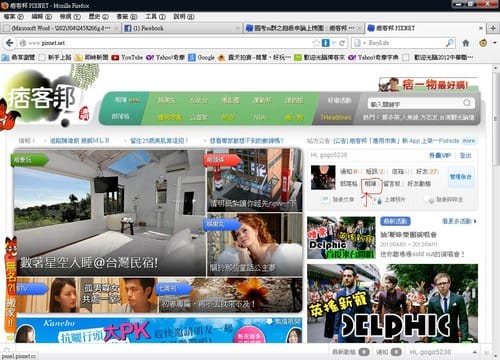Viewport: 500px width, 360px height.
Task: Click the 管理後台 button
Action: coord(461,177)
